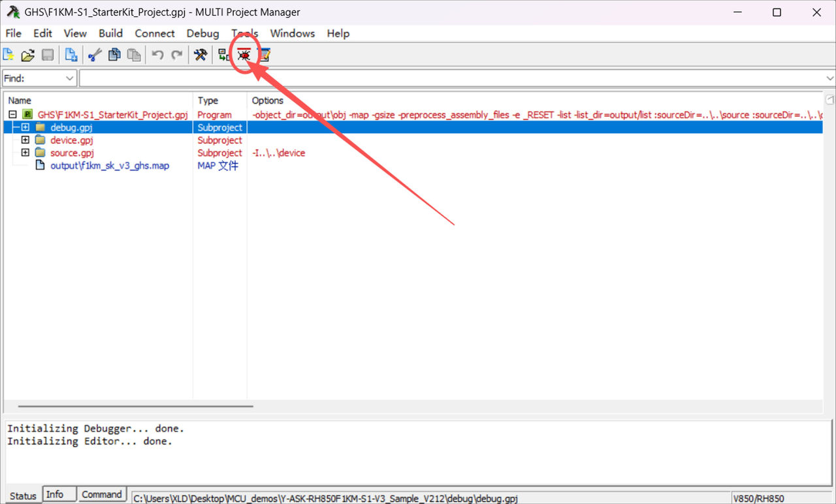
Task: Click the 'MAP 文件' type cell
Action: point(218,166)
